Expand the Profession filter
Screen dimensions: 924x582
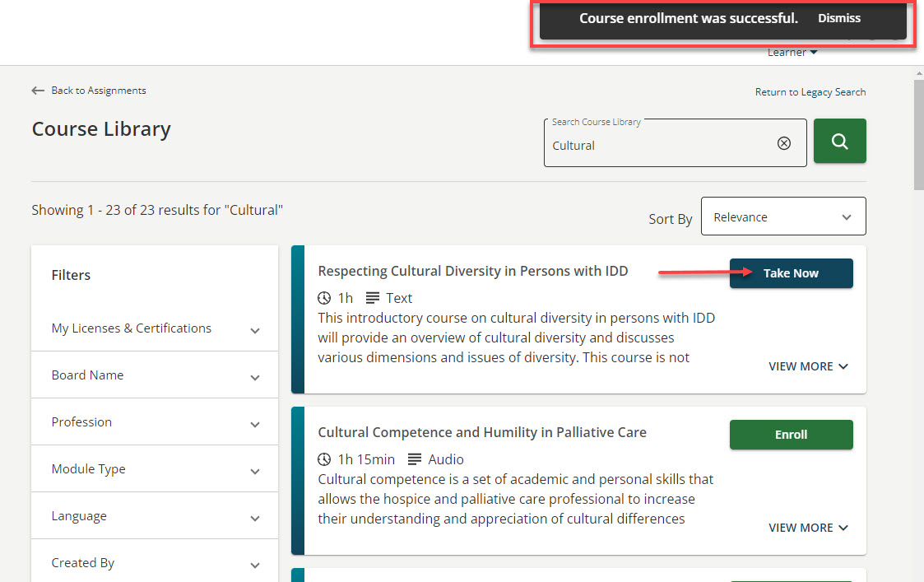coord(254,422)
